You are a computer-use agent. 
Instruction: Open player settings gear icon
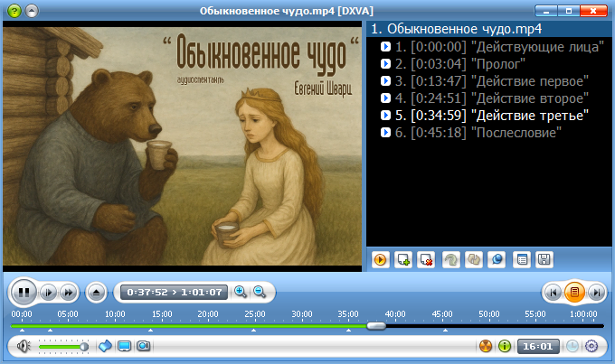coord(591,346)
